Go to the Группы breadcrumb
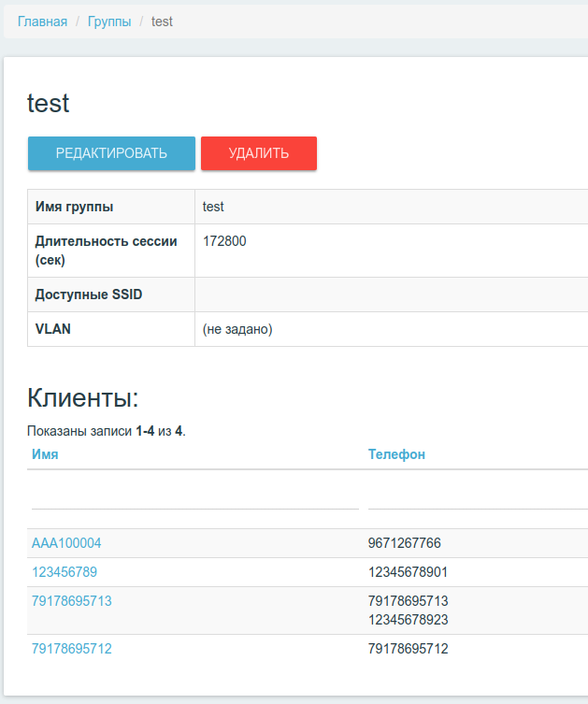The width and height of the screenshot is (588, 704). (109, 22)
